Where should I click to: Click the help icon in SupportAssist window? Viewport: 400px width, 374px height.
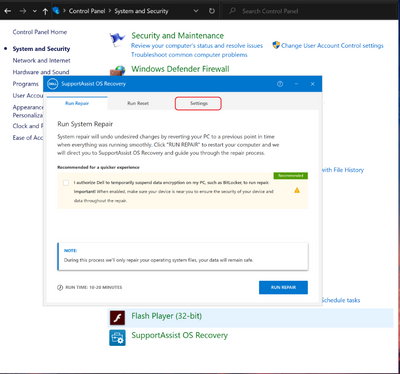pyautogui.click(x=280, y=84)
